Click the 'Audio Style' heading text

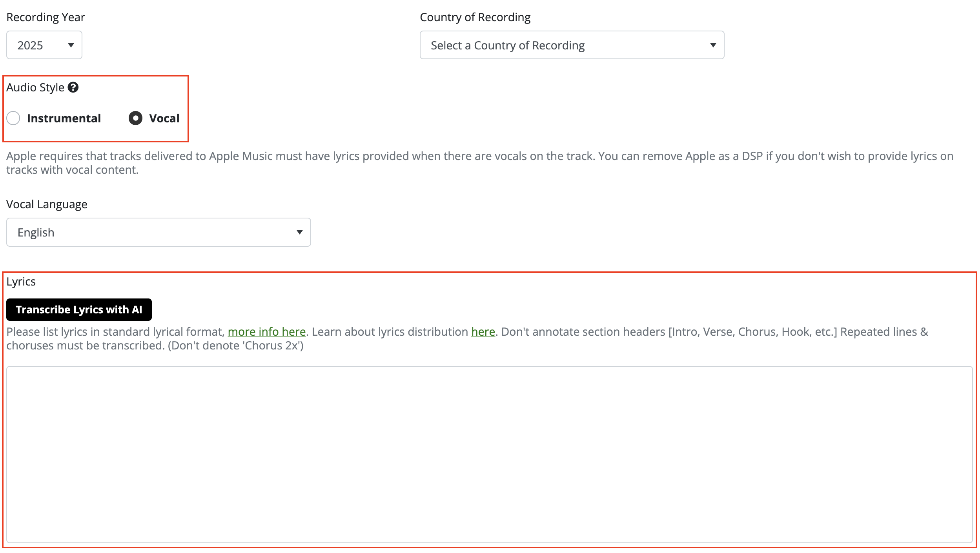click(35, 87)
